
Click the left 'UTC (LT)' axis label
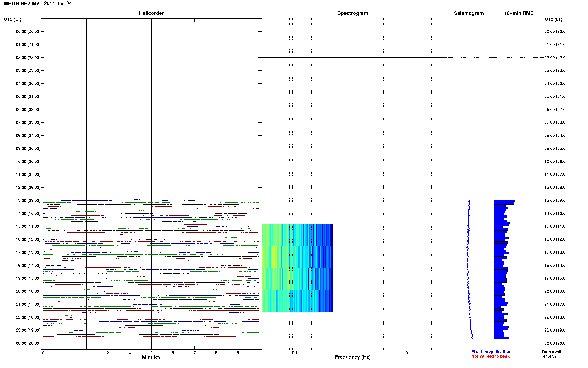pyautogui.click(x=13, y=19)
